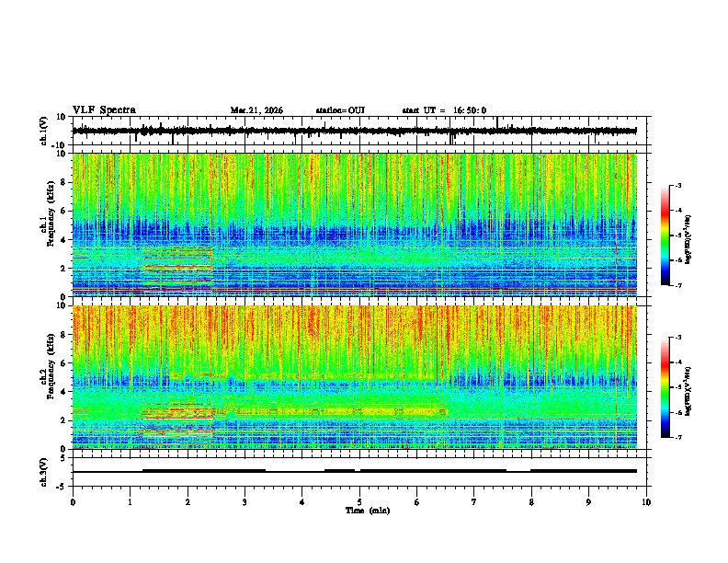
Task: Click the "-7" label on ch.2 color scale
Action: coord(677,438)
